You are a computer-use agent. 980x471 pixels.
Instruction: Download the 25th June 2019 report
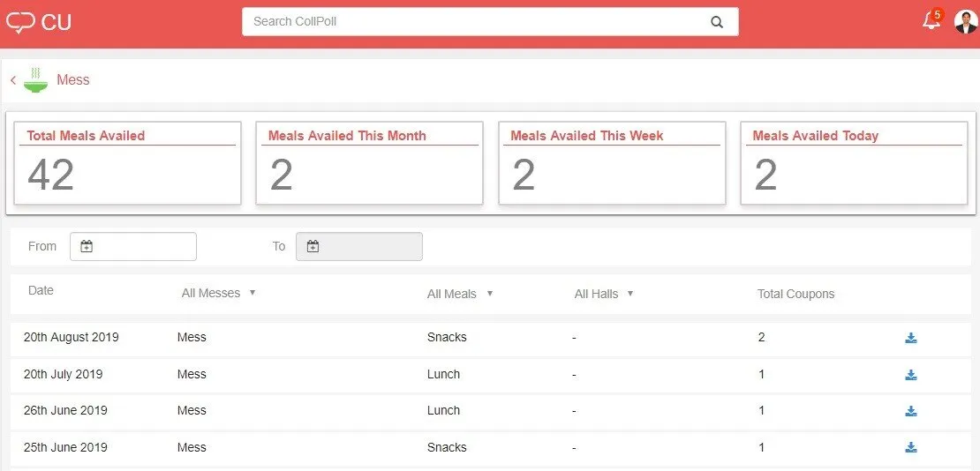click(x=910, y=447)
